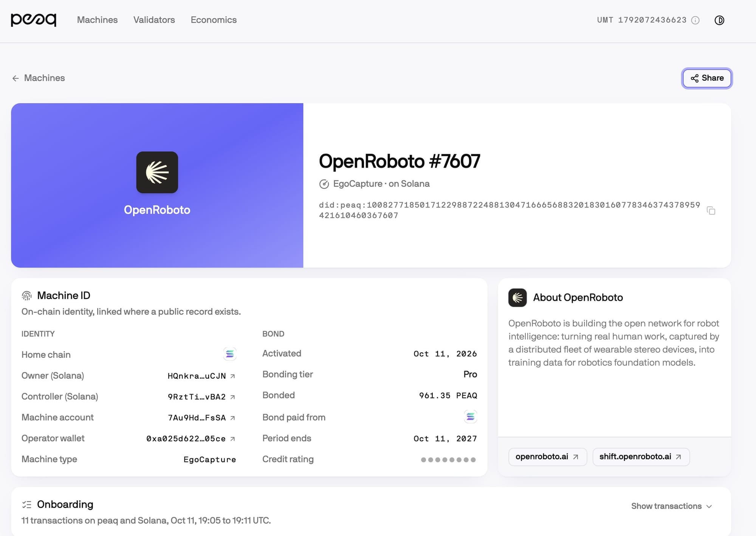Click the Home chain Solana icon
Viewport: 756px width, 536px height.
pyautogui.click(x=230, y=354)
